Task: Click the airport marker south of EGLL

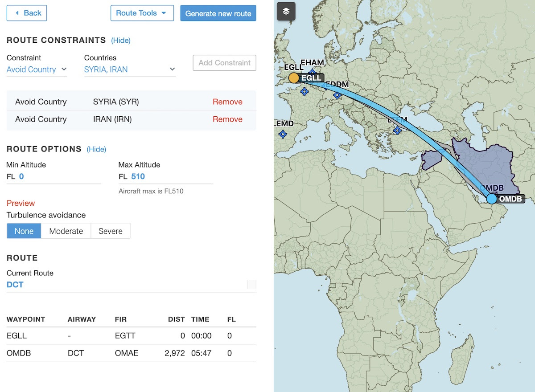Action: tap(305, 91)
